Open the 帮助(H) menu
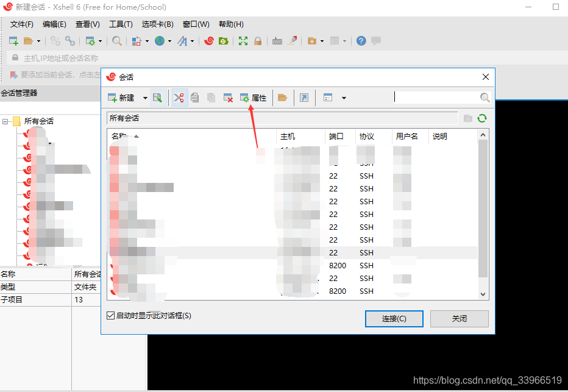 point(231,24)
